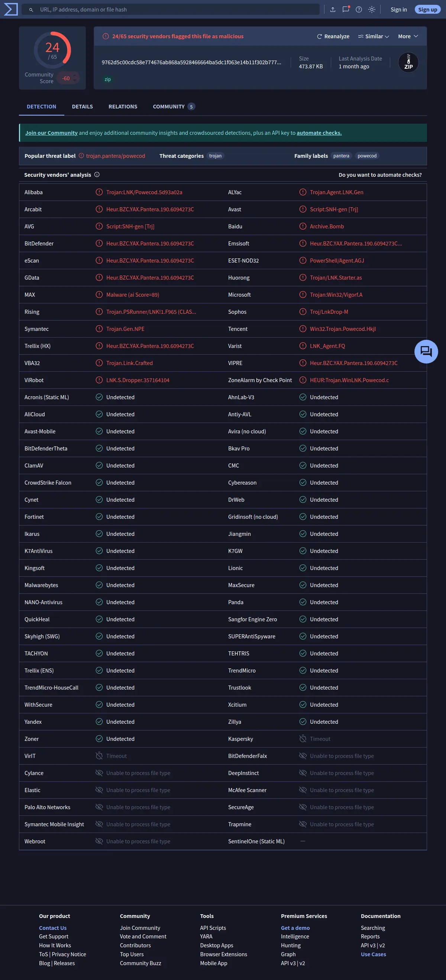
Task: Open the Graph footer link
Action: [x=288, y=954]
